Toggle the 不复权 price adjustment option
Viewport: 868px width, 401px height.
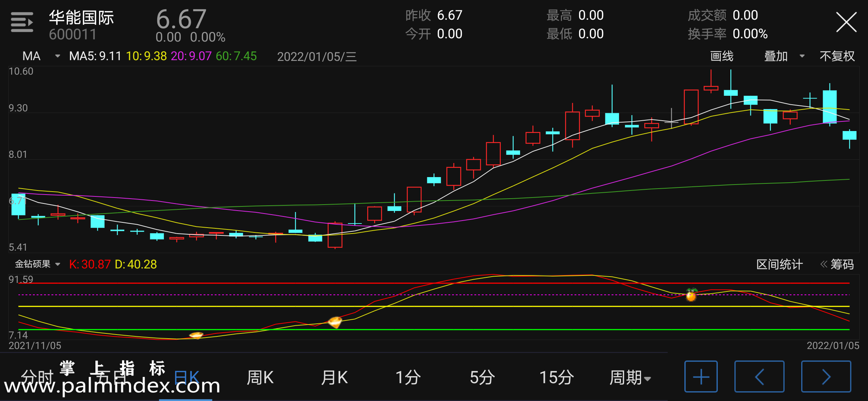coord(837,56)
